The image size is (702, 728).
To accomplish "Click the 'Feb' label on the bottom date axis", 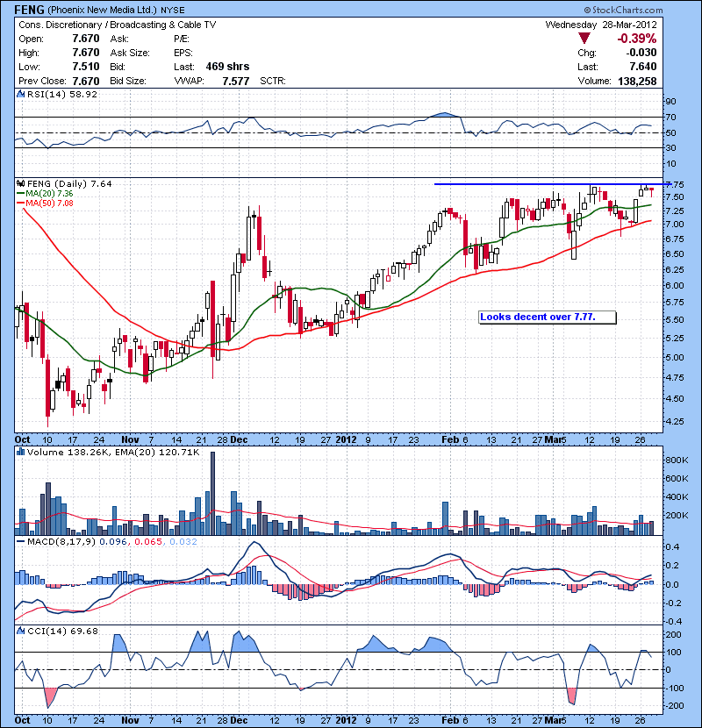I will (450, 720).
